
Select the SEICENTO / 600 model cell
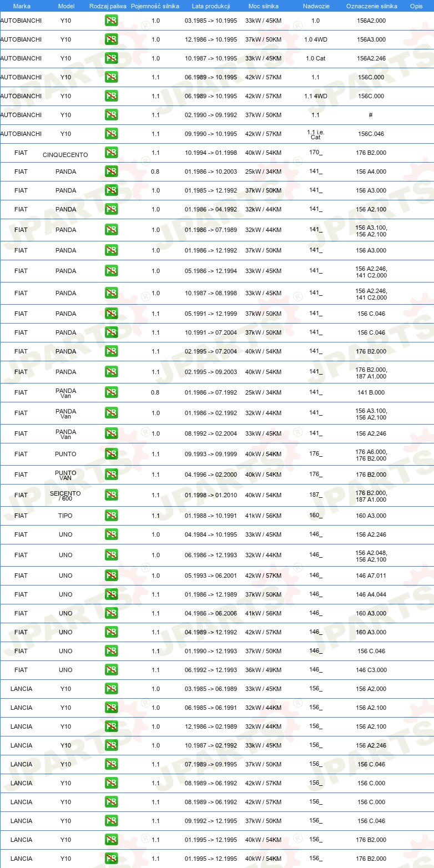pyautogui.click(x=65, y=495)
